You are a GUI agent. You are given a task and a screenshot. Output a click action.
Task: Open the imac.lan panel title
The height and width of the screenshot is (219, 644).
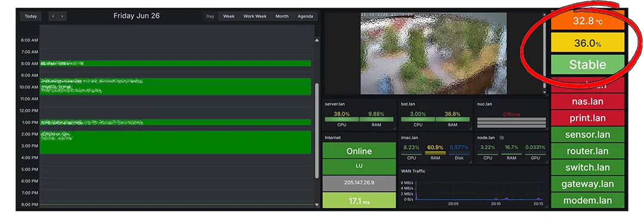410,138
